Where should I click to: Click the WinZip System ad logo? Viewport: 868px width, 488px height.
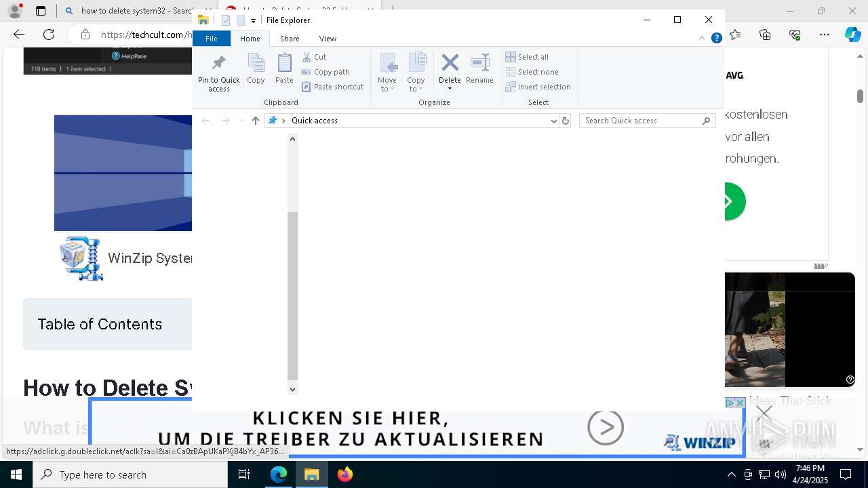pos(81,258)
